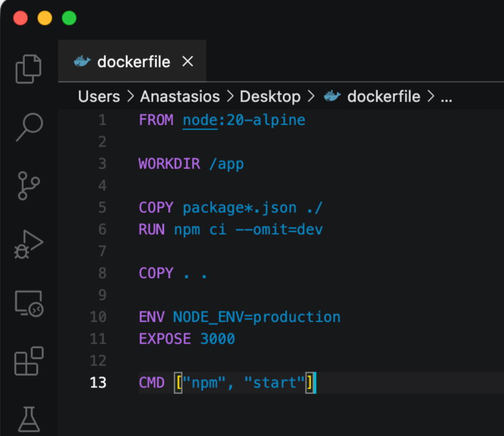This screenshot has width=504, height=436.
Task: Select the dockerfile tab
Action: [x=133, y=62]
